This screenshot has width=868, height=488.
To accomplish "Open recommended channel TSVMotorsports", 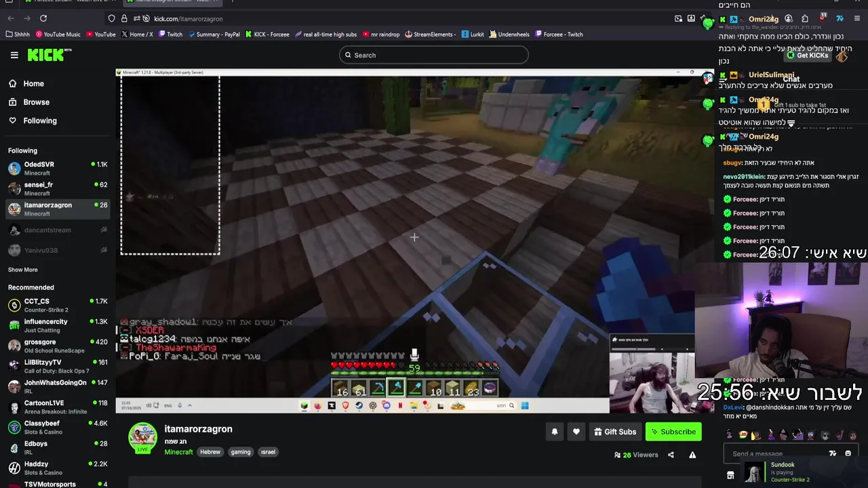I will [58, 484].
